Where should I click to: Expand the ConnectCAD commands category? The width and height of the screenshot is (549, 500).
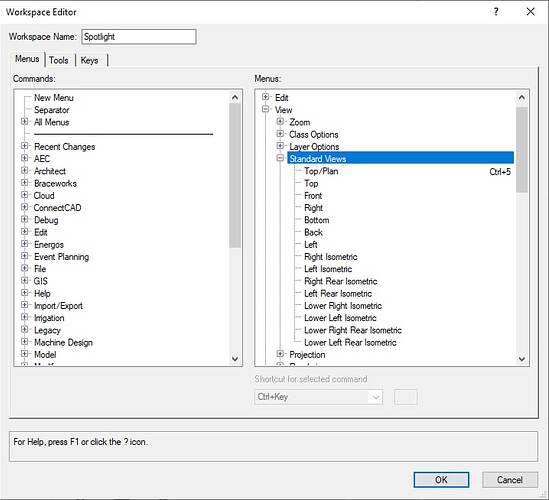click(x=25, y=207)
